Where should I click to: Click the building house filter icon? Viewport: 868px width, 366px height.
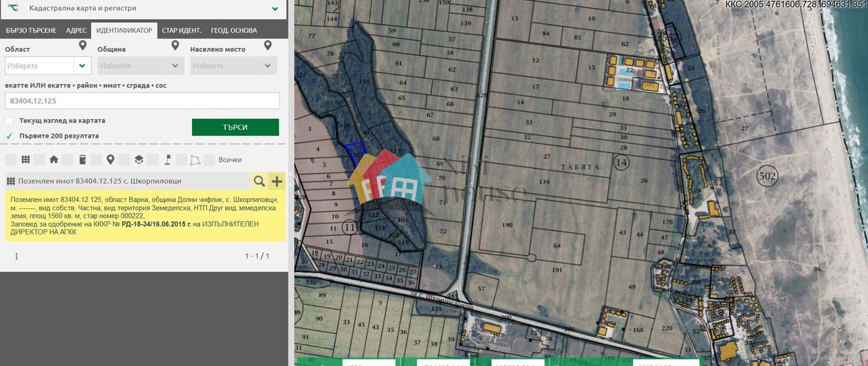point(54,160)
